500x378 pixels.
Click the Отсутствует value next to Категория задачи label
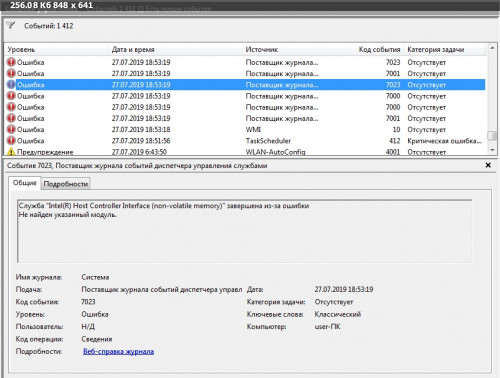pos(334,302)
